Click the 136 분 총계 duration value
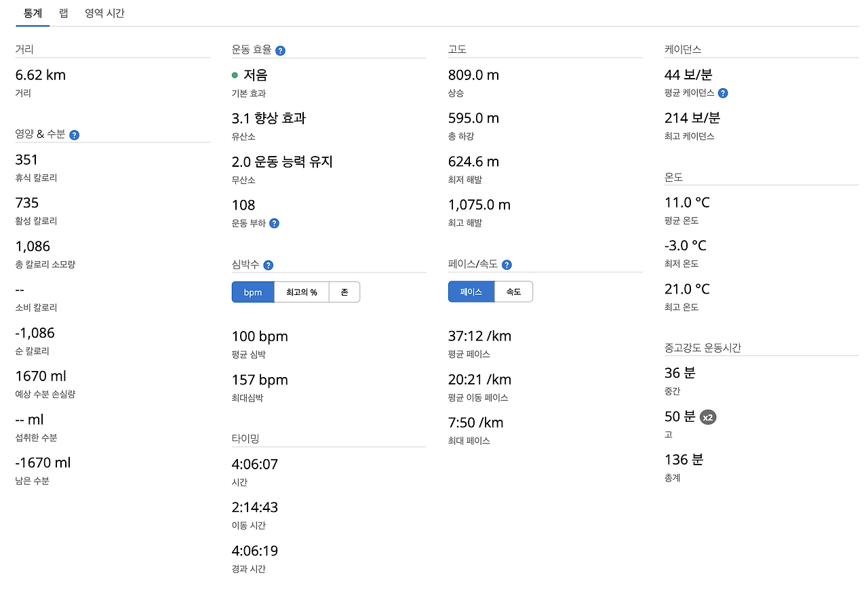 tap(684, 459)
